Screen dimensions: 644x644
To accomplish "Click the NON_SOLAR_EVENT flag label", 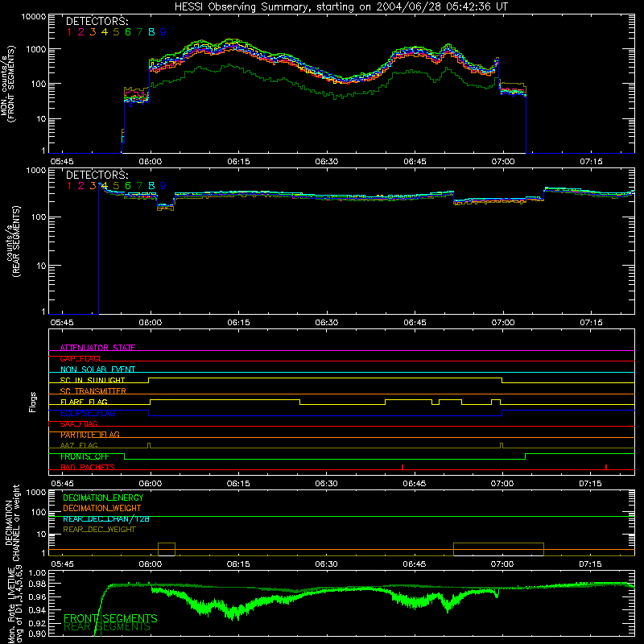I will point(97,369).
